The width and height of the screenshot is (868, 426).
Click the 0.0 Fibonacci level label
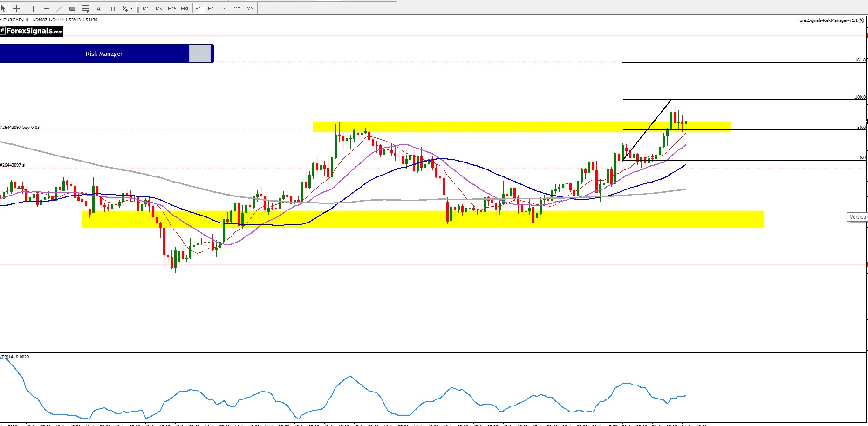point(862,158)
